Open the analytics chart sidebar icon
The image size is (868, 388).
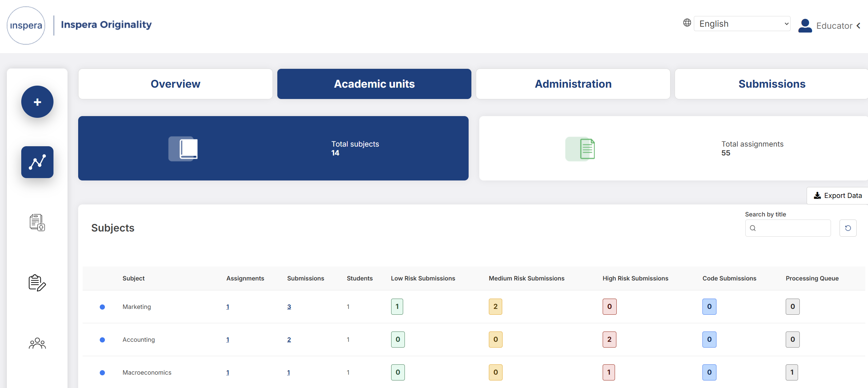pyautogui.click(x=37, y=162)
